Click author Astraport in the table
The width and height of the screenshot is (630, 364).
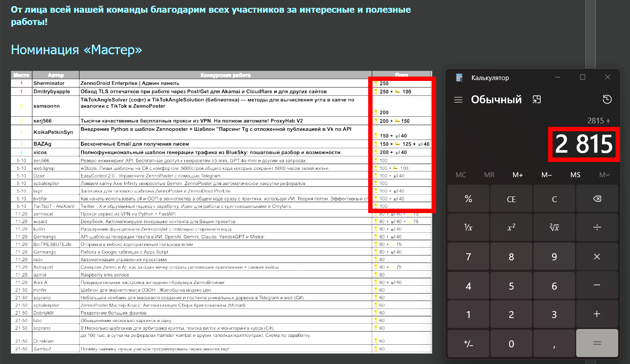click(43, 267)
